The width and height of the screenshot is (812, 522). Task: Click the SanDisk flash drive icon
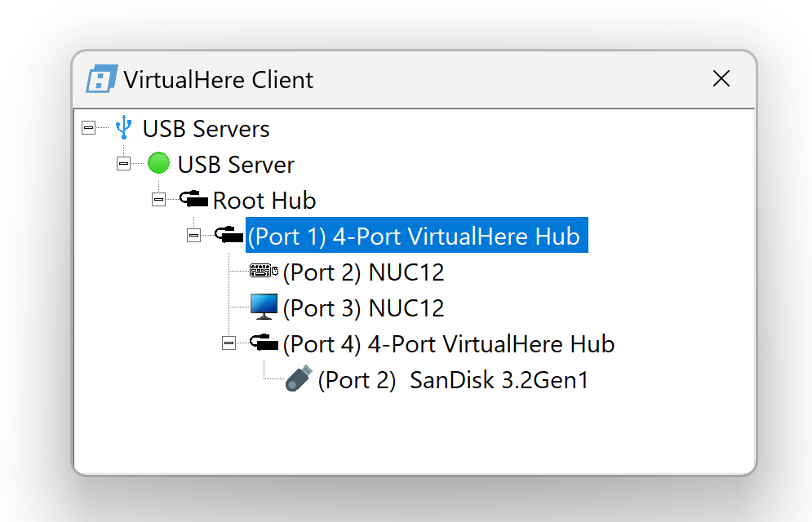(x=299, y=378)
